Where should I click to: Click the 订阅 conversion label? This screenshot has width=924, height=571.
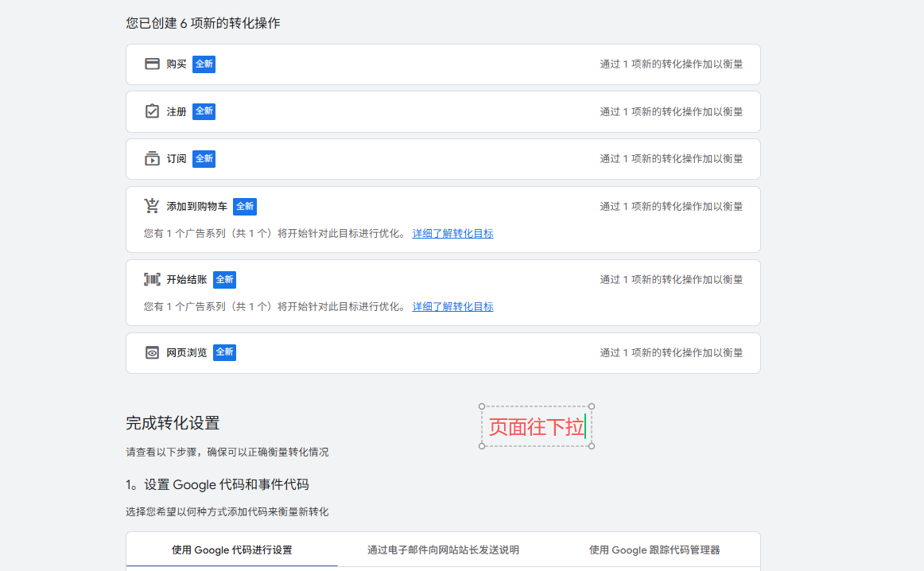[177, 159]
